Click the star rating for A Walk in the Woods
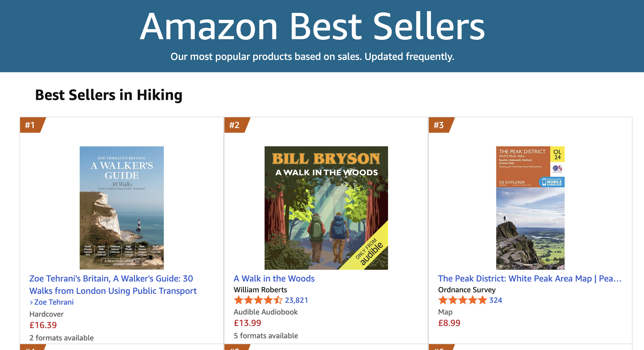The width and height of the screenshot is (644, 350). click(258, 300)
